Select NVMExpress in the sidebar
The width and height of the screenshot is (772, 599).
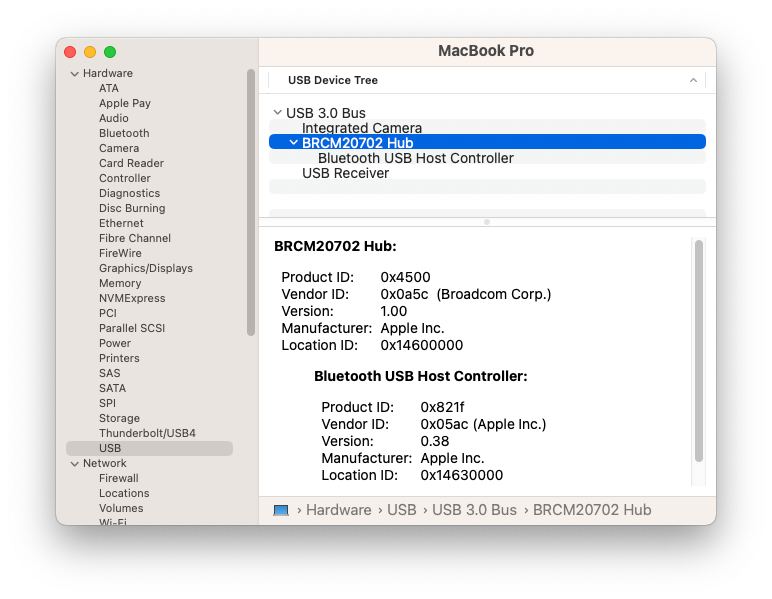[132, 298]
